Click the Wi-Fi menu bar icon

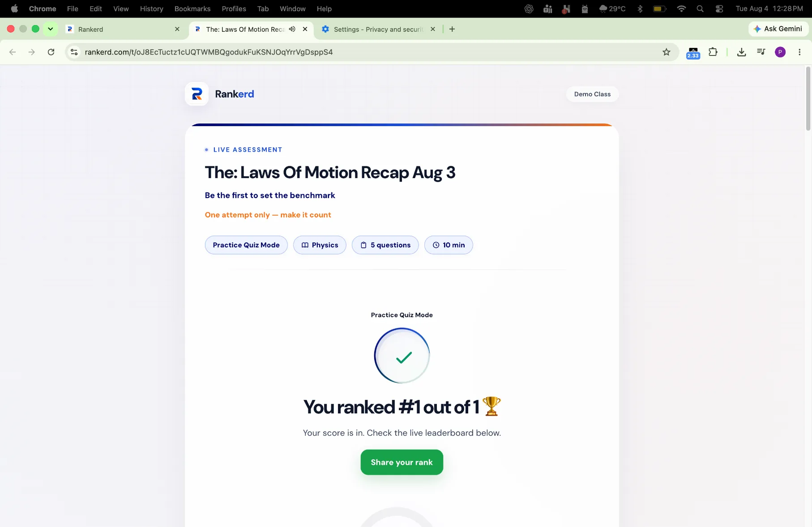681,8
